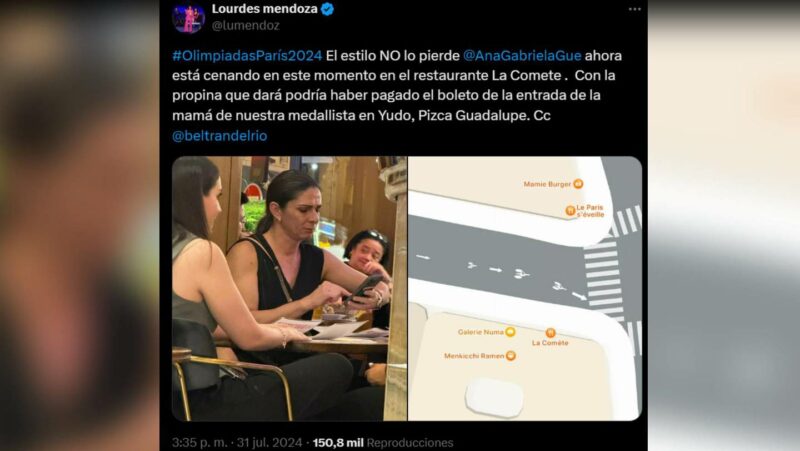The width and height of the screenshot is (800, 451).
Task: Click the La Comète restaurant map pin
Action: point(551,333)
